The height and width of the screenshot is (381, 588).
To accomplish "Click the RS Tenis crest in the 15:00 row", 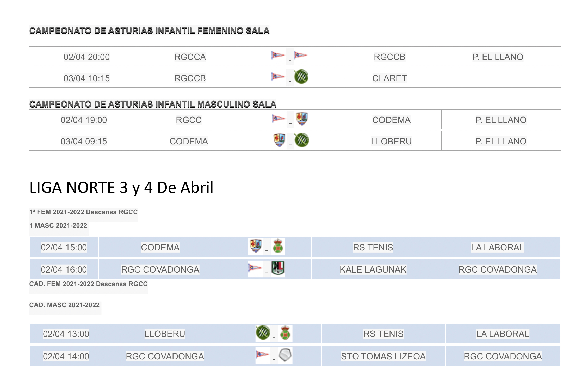I will coord(278,246).
